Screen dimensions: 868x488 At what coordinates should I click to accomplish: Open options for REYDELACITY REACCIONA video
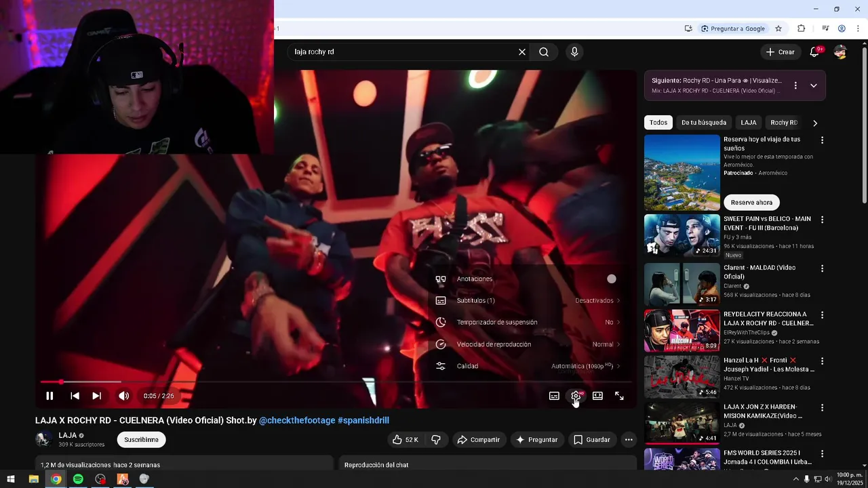point(822,315)
